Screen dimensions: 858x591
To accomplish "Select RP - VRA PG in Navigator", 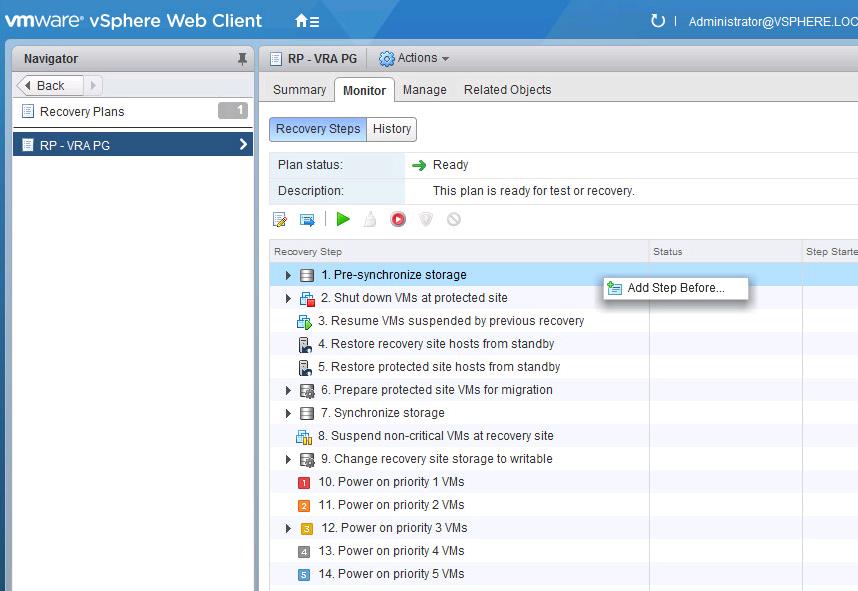I will (x=132, y=144).
